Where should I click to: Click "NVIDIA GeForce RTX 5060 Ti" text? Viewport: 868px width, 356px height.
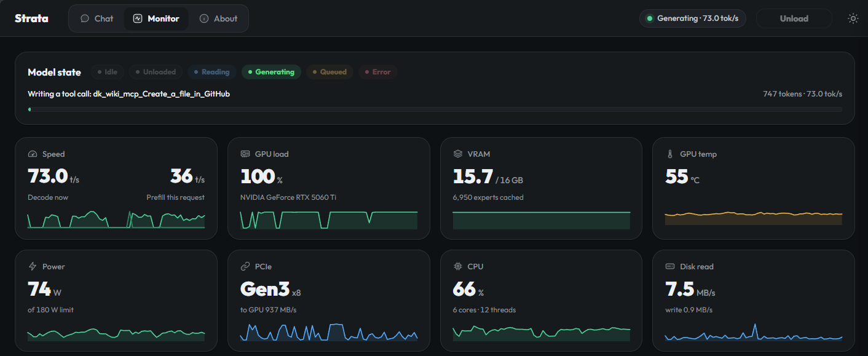288,197
